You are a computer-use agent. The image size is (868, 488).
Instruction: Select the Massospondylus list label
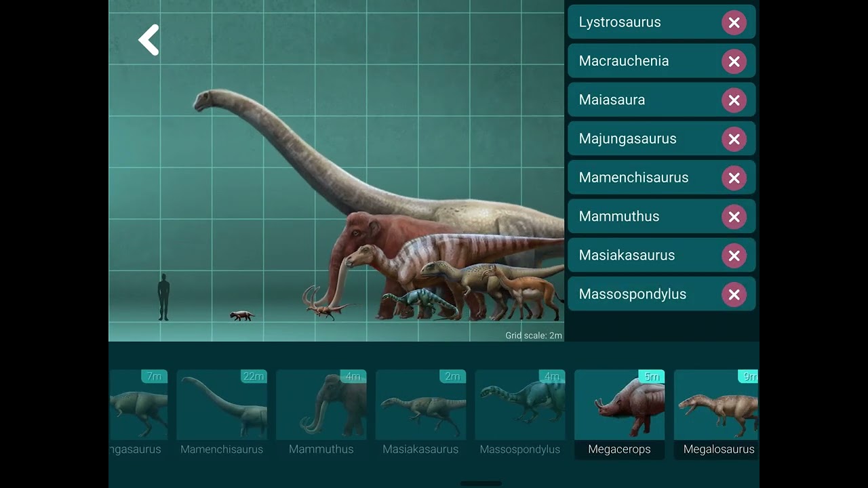pos(632,294)
